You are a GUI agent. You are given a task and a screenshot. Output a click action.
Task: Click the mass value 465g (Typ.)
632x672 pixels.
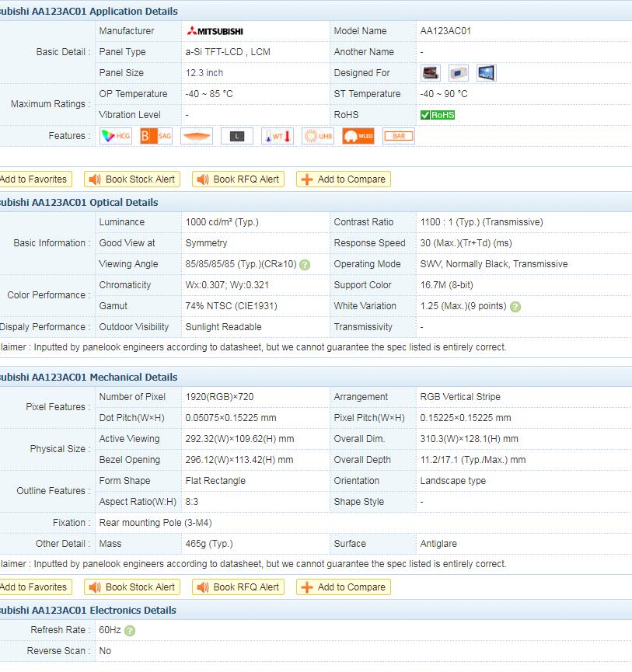[209, 544]
